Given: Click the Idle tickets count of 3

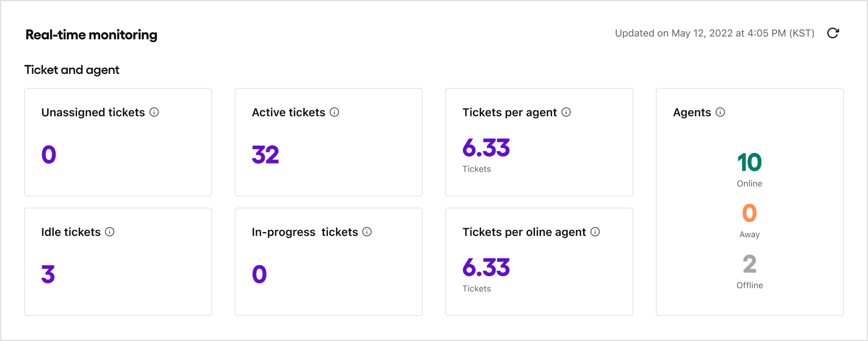Looking at the screenshot, I should click(48, 274).
